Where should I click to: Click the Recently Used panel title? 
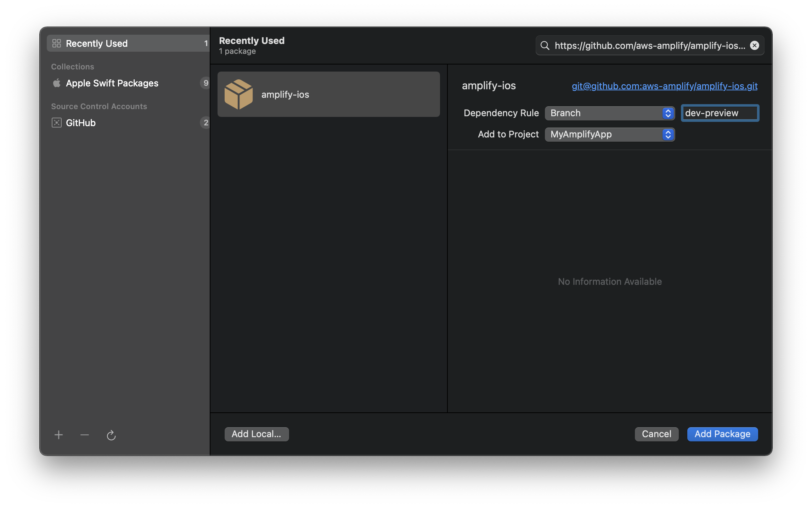point(252,40)
